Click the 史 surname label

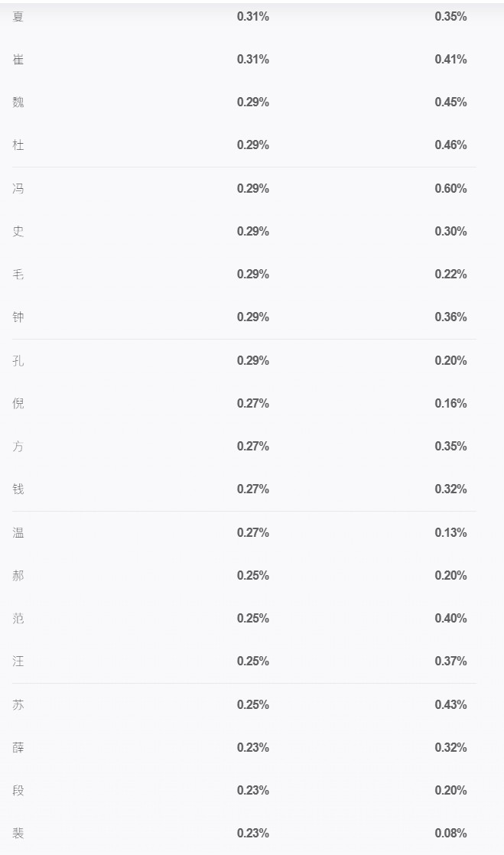coord(18,231)
